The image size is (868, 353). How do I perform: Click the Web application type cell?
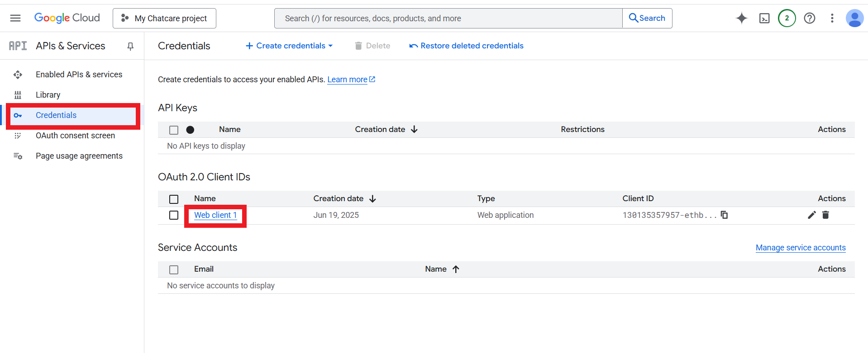pos(506,215)
